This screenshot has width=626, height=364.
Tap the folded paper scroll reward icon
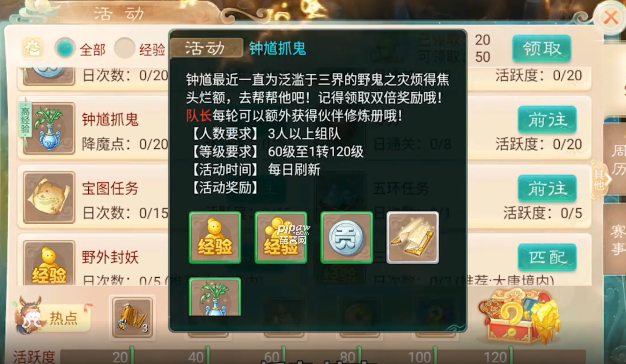[413, 238]
